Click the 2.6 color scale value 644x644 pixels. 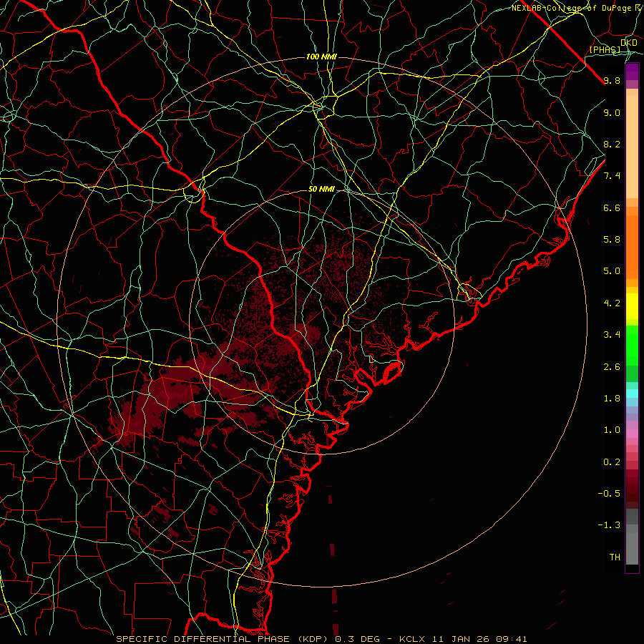612,367
